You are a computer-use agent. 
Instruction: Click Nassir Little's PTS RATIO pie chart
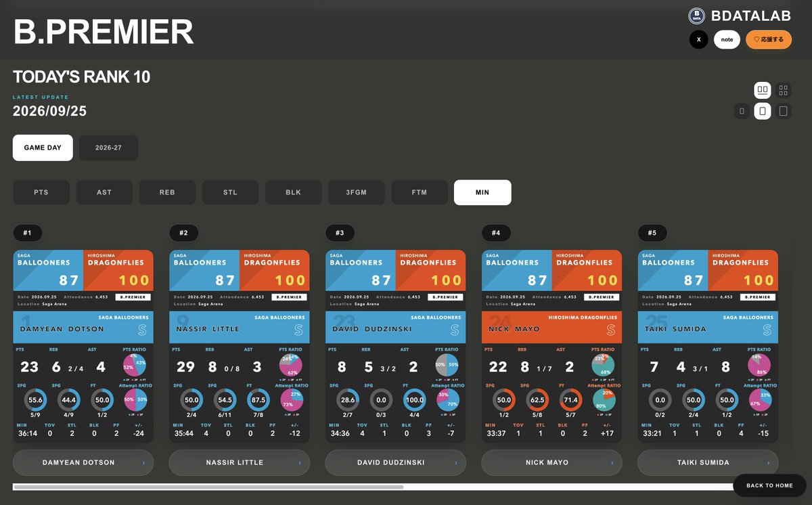point(290,366)
